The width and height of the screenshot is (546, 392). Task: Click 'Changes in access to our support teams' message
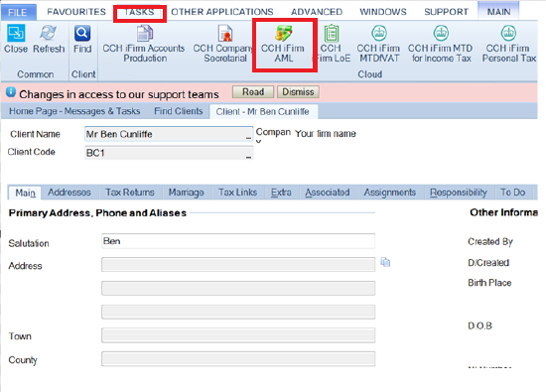(x=119, y=94)
